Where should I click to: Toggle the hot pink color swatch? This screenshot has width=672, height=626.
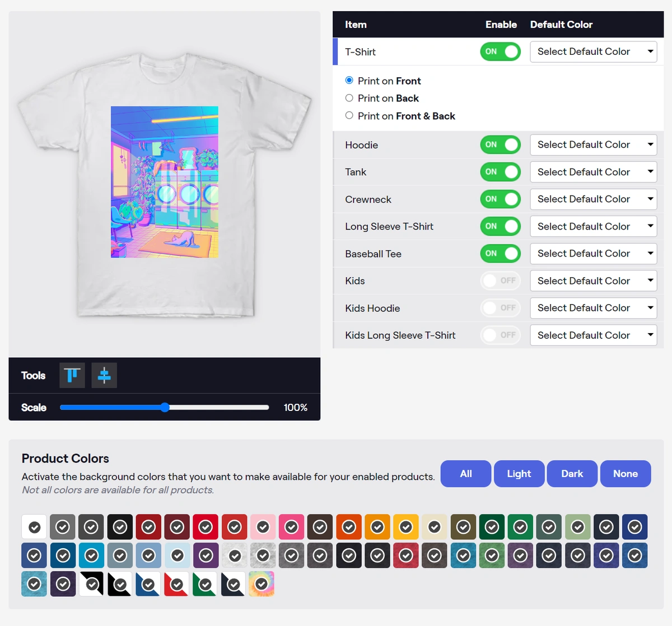pyautogui.click(x=292, y=527)
